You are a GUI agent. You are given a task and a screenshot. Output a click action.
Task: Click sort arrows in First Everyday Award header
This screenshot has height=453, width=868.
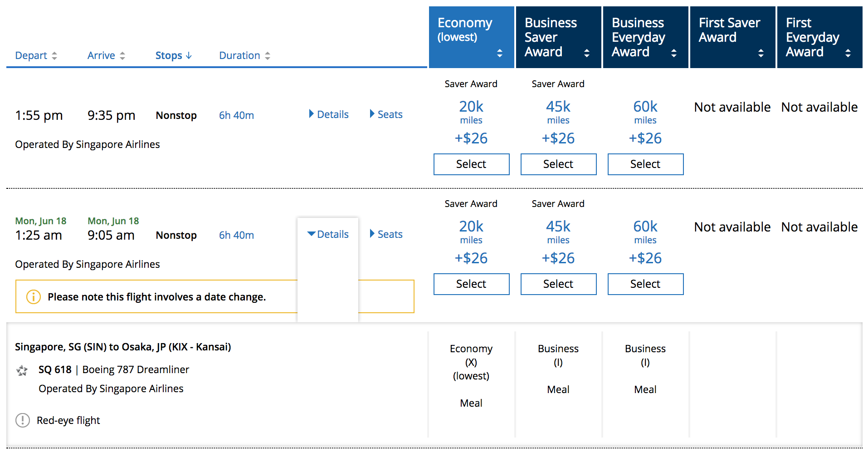pos(848,53)
